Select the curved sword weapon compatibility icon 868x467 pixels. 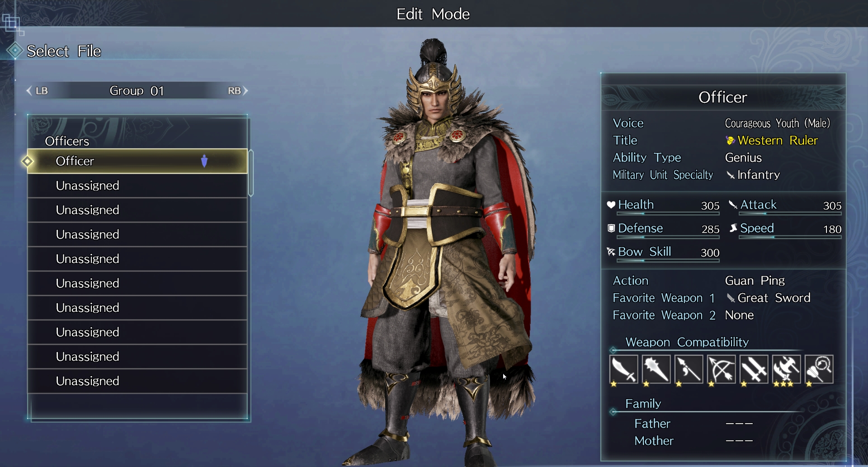(x=624, y=369)
